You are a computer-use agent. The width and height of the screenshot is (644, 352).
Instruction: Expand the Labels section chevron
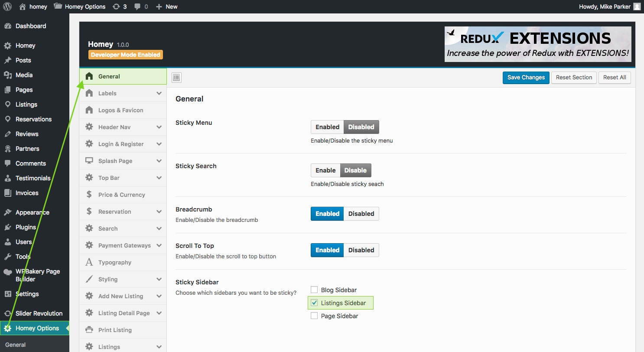click(159, 93)
